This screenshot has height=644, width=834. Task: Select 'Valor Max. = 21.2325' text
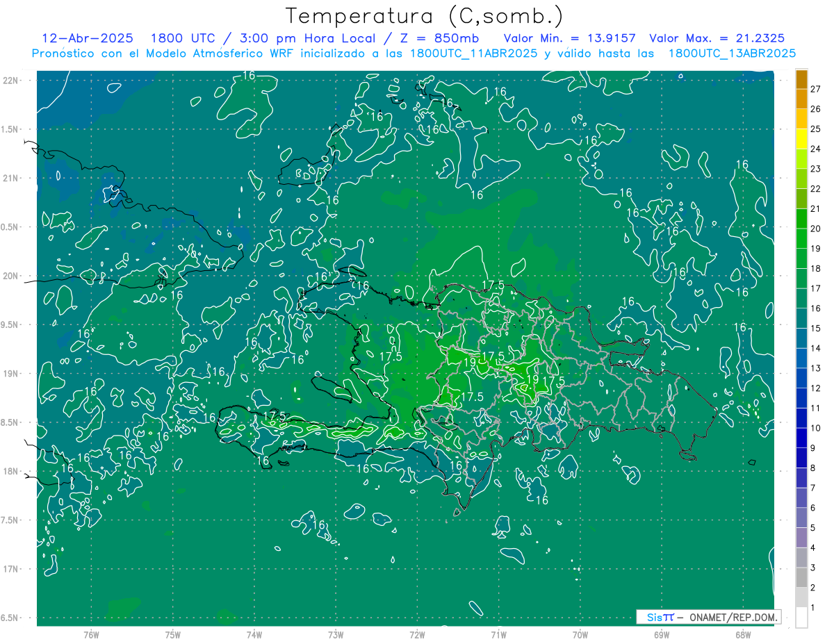point(717,38)
